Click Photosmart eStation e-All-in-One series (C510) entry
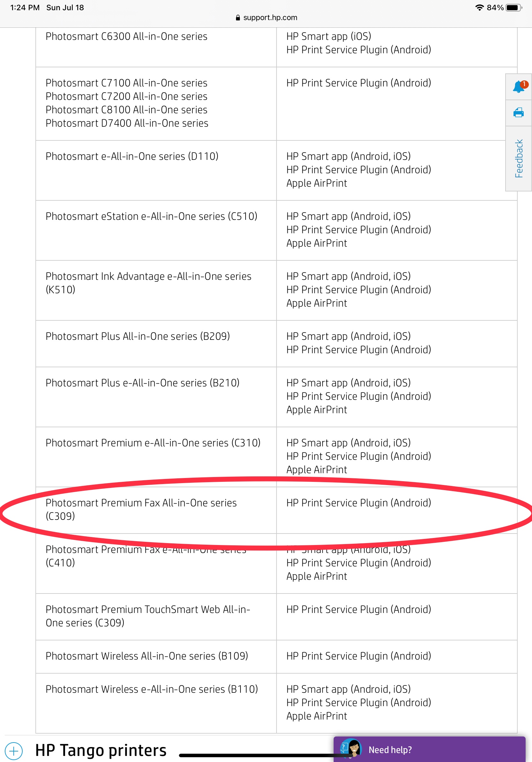Viewport: 532px width, 762px height. click(x=151, y=216)
